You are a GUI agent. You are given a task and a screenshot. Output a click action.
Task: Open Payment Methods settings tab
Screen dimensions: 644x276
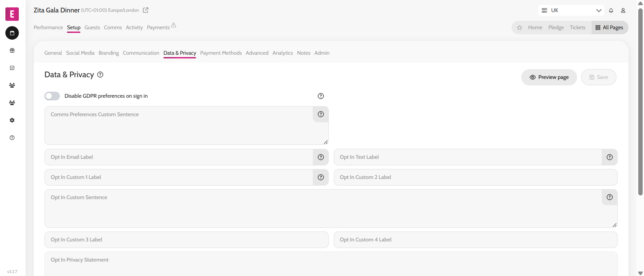[x=221, y=53]
